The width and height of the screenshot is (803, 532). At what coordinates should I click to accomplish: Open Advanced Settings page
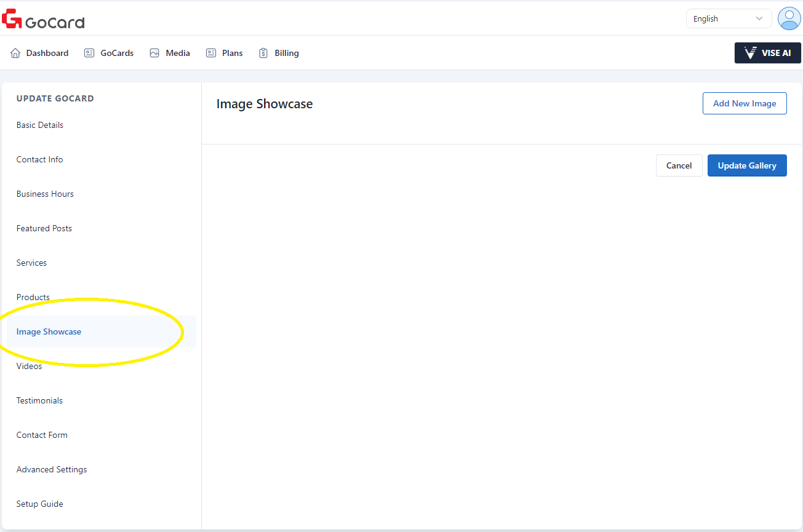[x=52, y=469]
